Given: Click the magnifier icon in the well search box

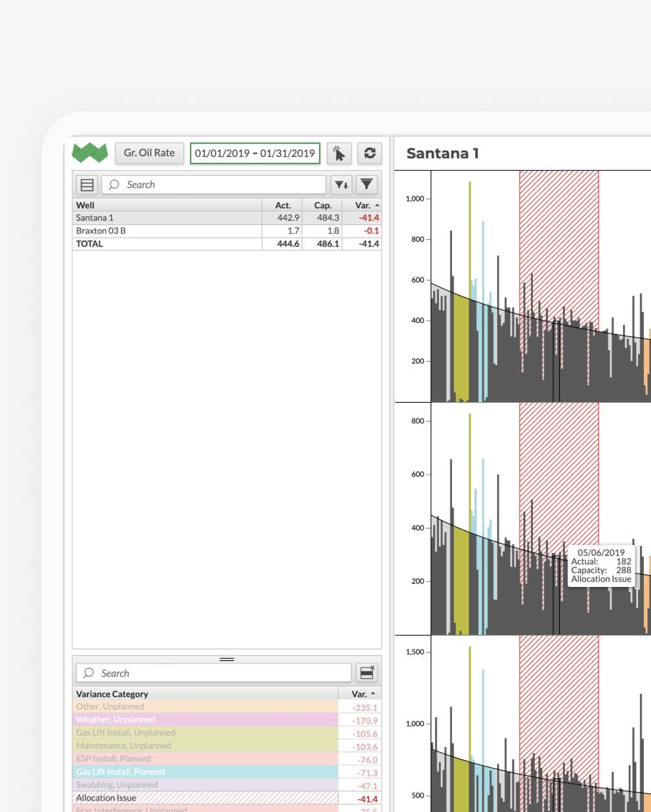Looking at the screenshot, I should pos(113,184).
